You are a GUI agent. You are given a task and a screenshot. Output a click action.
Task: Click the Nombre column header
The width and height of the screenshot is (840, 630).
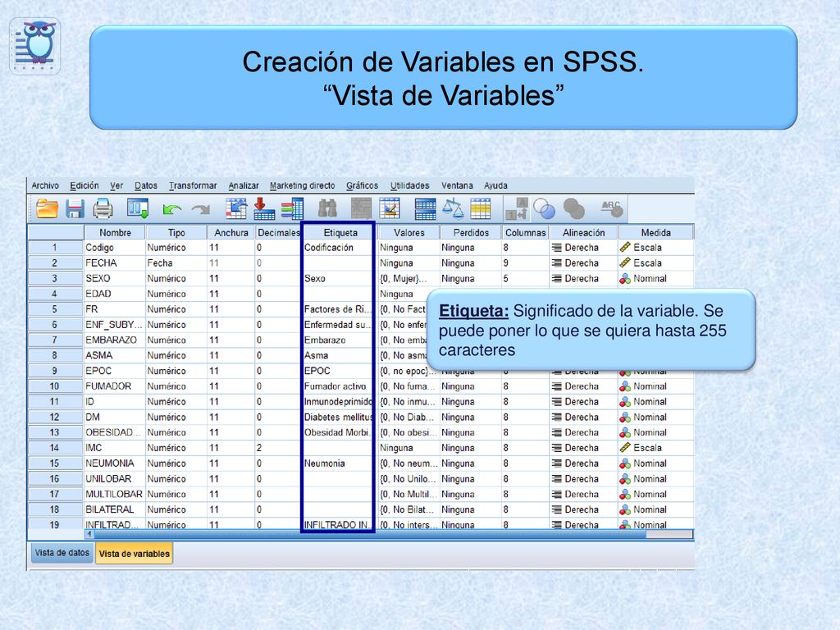[x=115, y=232]
